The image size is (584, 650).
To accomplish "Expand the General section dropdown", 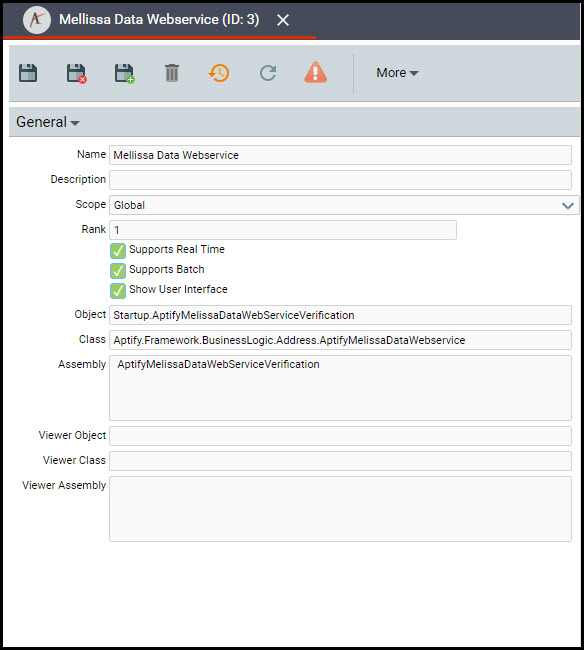I will (48, 122).
